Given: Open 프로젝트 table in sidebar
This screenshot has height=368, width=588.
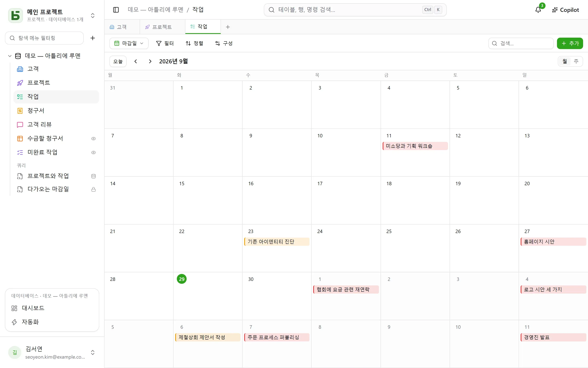Looking at the screenshot, I should [56, 83].
